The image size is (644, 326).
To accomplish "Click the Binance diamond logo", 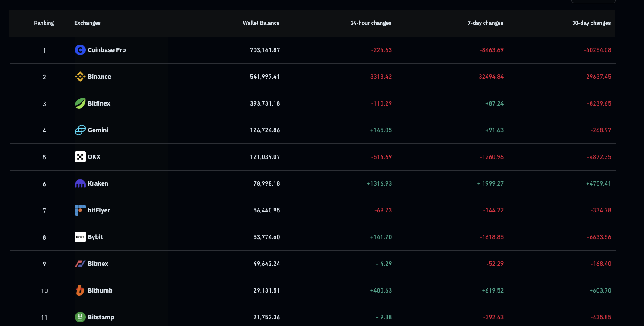I will [79, 77].
